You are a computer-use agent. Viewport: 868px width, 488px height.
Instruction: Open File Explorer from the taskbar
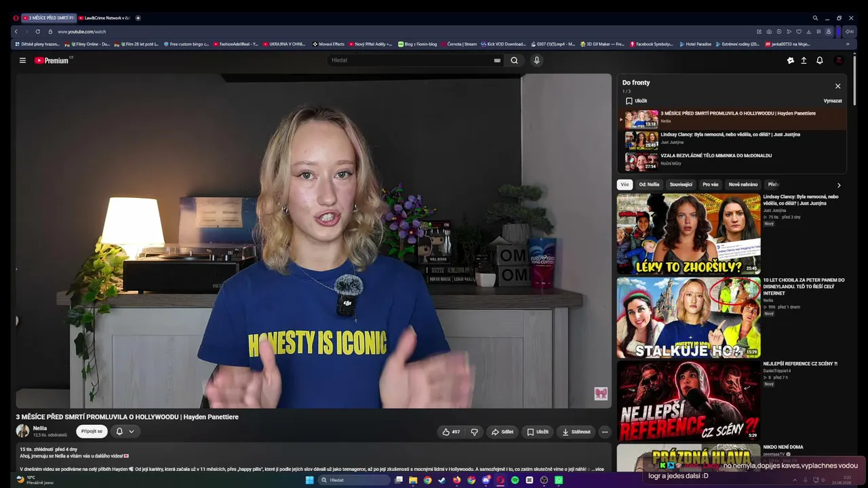(413, 480)
